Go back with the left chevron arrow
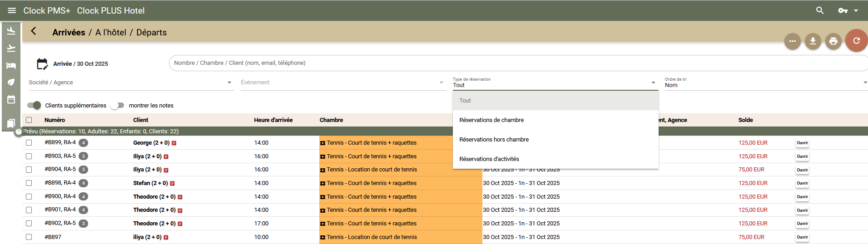868x244 pixels. [33, 31]
